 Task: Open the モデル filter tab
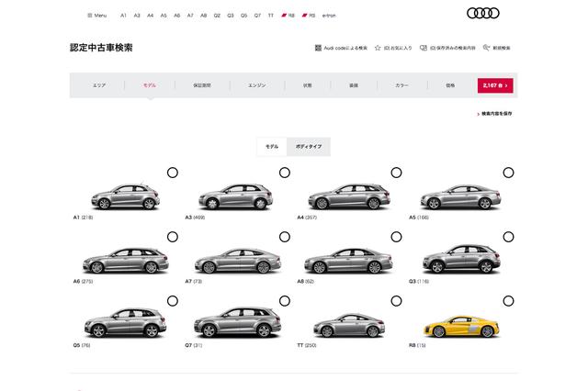pyautogui.click(x=150, y=85)
